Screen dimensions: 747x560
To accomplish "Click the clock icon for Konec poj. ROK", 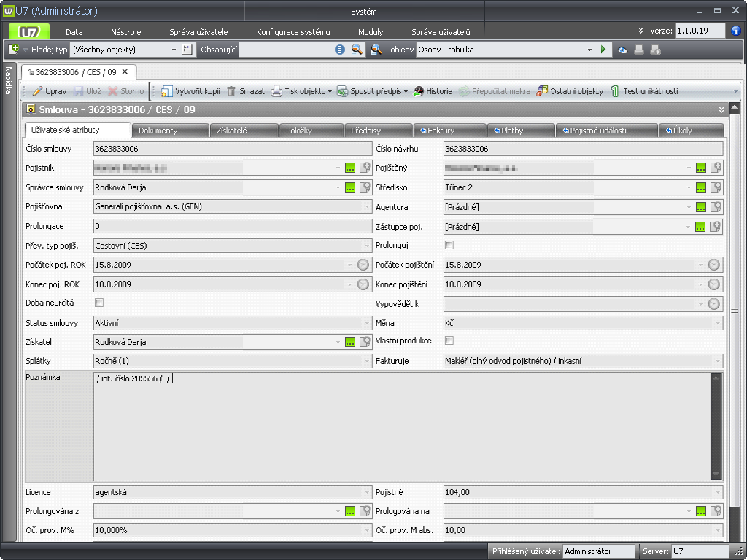I will click(363, 284).
